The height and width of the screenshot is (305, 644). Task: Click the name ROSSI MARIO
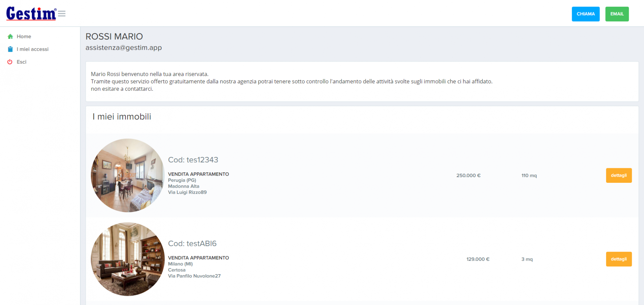114,36
